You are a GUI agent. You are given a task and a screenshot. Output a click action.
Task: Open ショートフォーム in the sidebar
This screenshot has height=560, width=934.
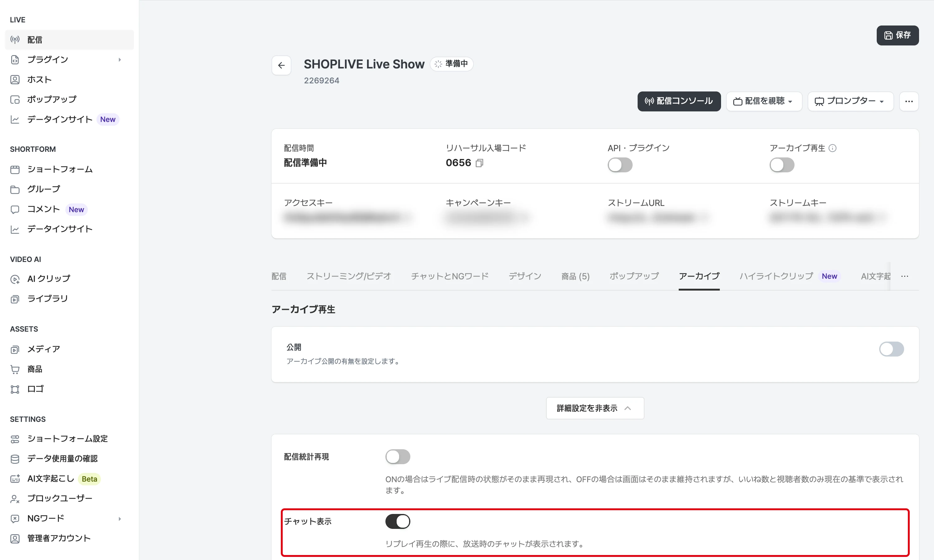coord(69,170)
